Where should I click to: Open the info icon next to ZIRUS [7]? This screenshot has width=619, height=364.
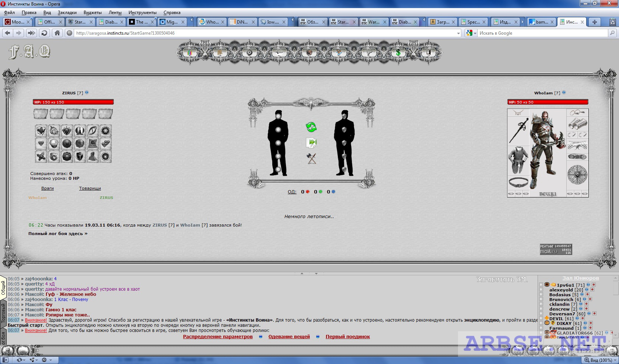(87, 92)
